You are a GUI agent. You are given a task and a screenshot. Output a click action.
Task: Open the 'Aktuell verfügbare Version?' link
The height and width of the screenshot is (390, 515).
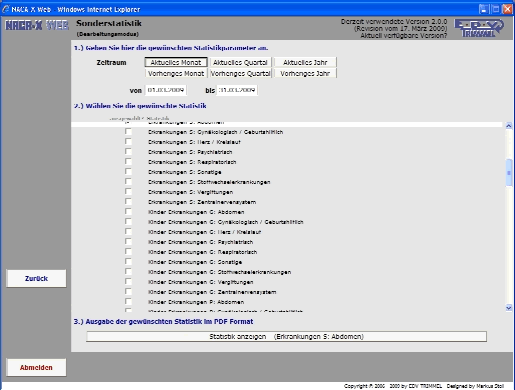(403, 35)
